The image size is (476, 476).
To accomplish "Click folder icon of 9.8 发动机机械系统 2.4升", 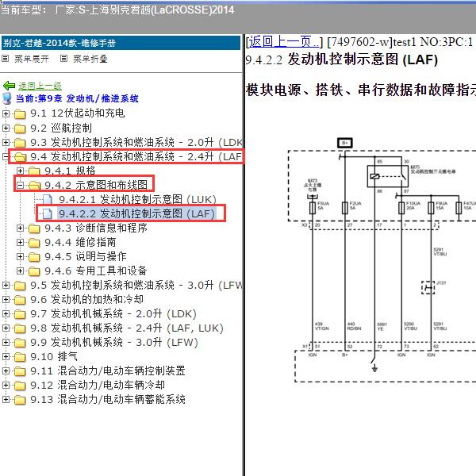I will (x=20, y=328).
